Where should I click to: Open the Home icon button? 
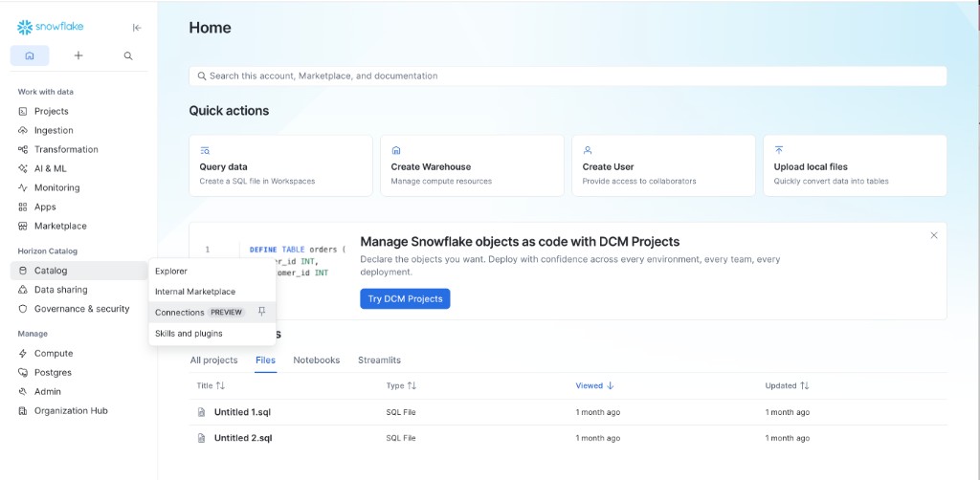tap(30, 55)
